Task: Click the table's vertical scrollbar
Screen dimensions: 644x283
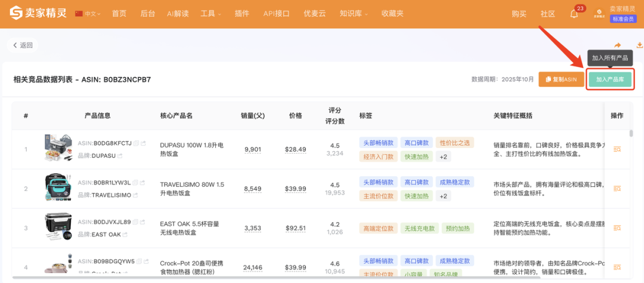Action: 631,134
